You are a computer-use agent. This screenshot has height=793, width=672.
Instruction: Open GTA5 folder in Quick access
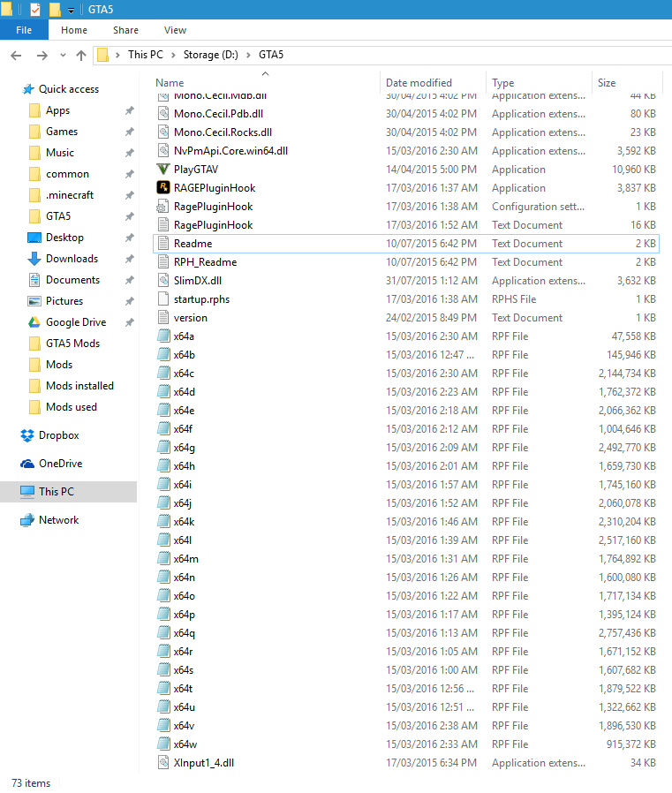58,216
